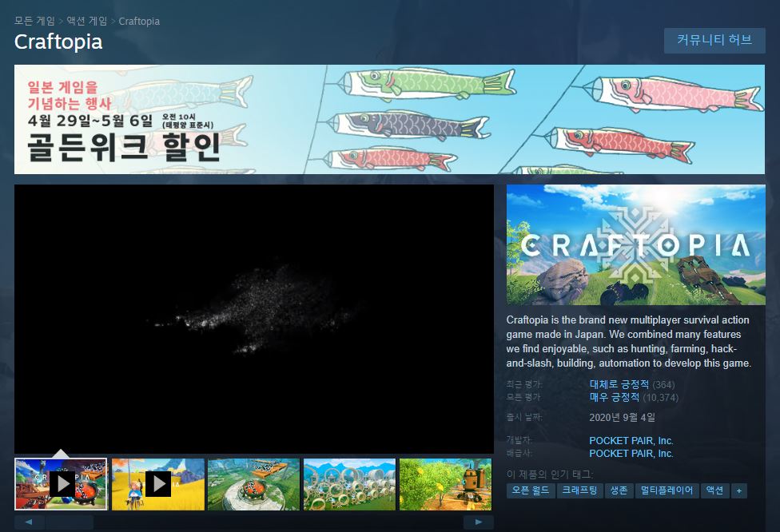Expand more tags with the plus button
The height and width of the screenshot is (532, 780).
point(738,490)
